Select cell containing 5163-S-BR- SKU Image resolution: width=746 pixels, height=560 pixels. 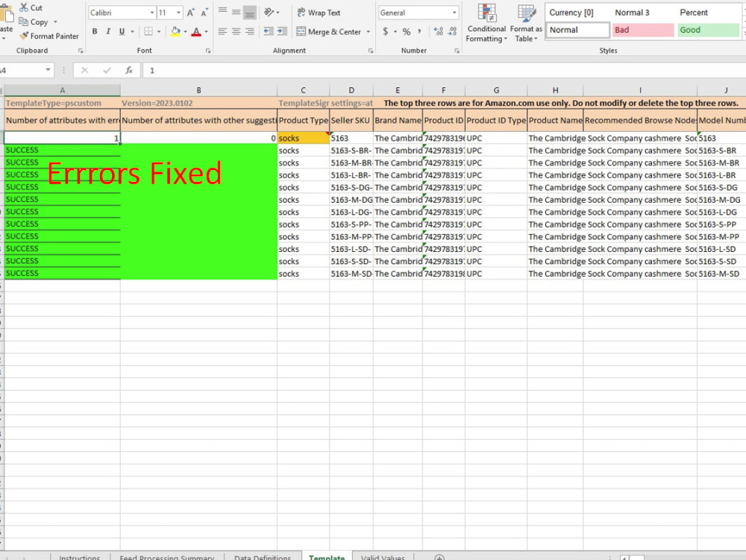point(351,150)
